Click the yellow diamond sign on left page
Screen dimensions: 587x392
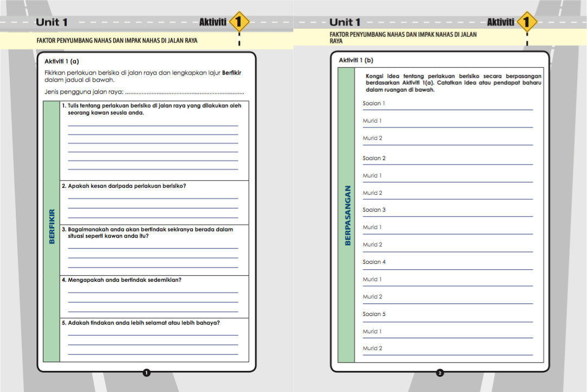pos(239,22)
